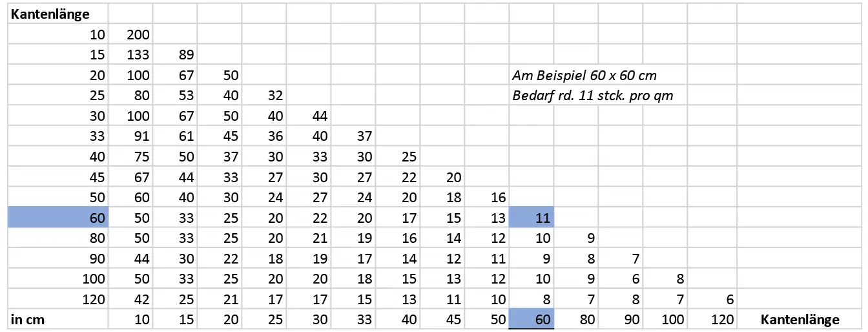868x332 pixels.
Task: Select the cell containing 75
Action: click(130, 157)
